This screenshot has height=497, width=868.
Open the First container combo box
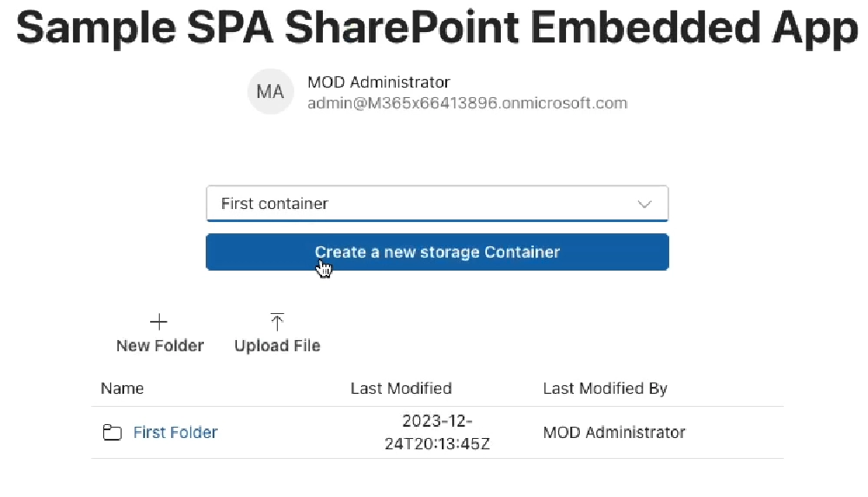point(437,204)
